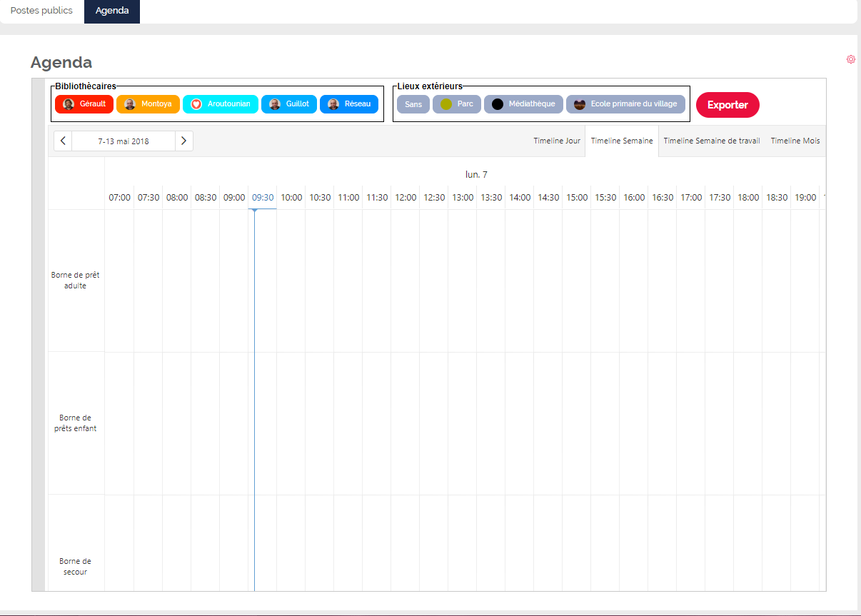The height and width of the screenshot is (616, 861).
Task: Toggle the Montoya librarian filter
Action: pos(148,104)
